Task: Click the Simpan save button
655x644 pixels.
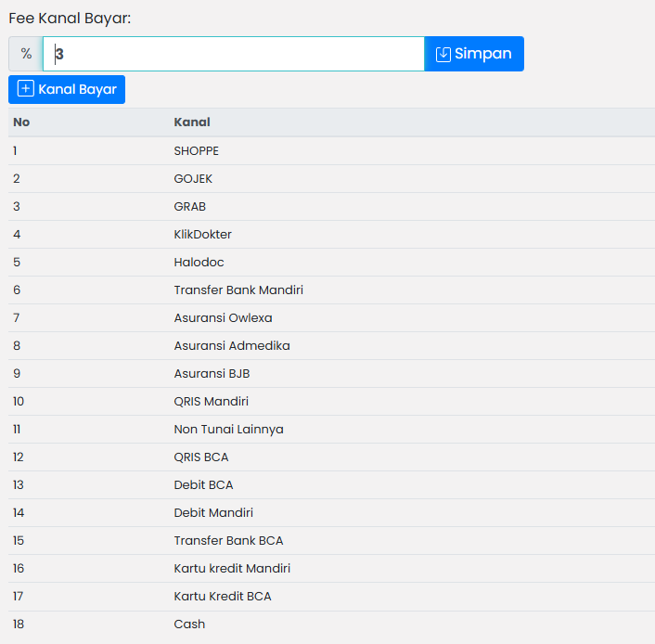Action: pyautogui.click(x=473, y=54)
